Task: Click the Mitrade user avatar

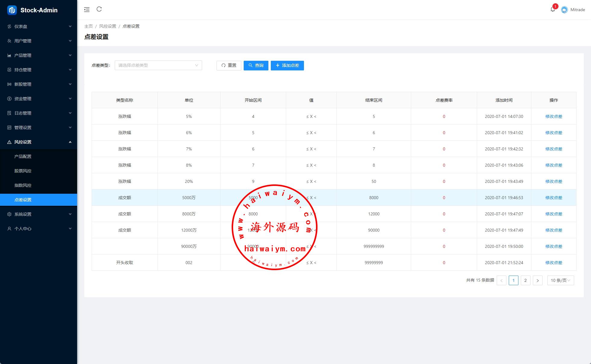Action: 564,10
